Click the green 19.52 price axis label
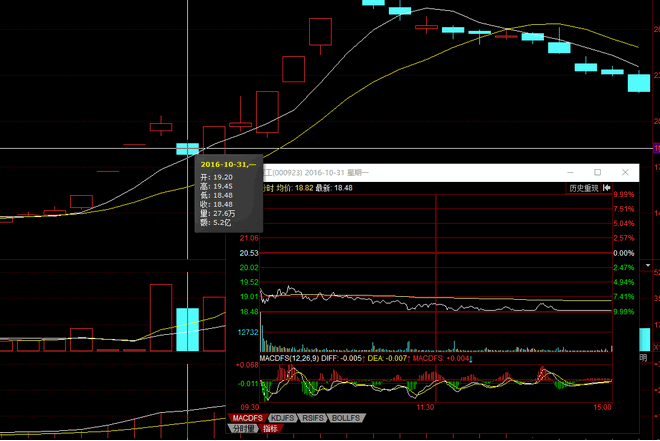Image resolution: width=660 pixels, height=441 pixels. 249,282
